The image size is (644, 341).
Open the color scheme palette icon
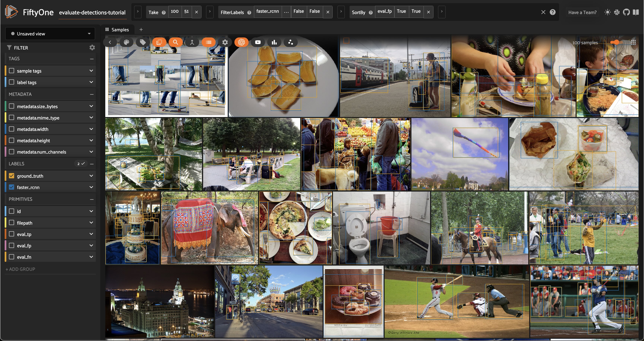tap(127, 42)
